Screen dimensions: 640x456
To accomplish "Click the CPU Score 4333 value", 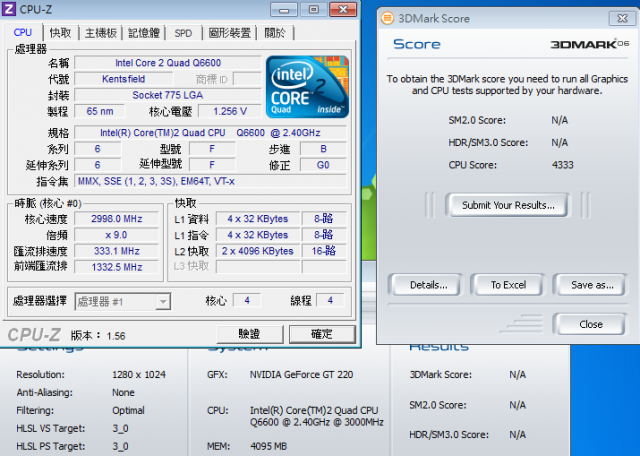I will tap(562, 165).
